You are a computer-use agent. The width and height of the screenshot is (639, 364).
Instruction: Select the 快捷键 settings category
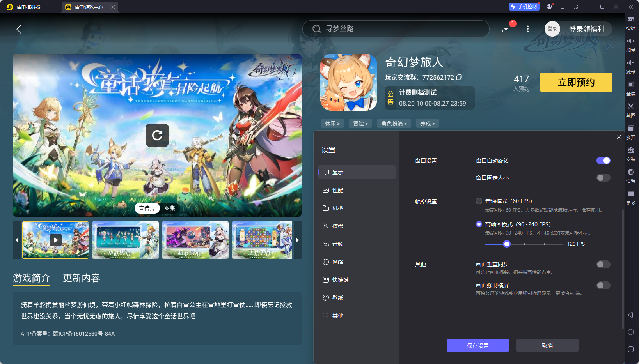tap(357, 280)
